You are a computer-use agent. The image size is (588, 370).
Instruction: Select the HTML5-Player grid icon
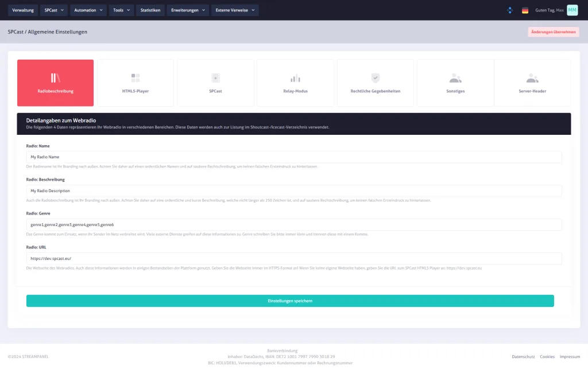136,78
